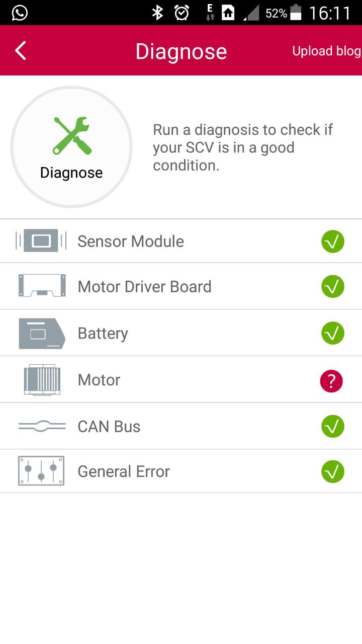362x644 pixels.
Task: Open the Upload blog link
Action: pyautogui.click(x=326, y=51)
